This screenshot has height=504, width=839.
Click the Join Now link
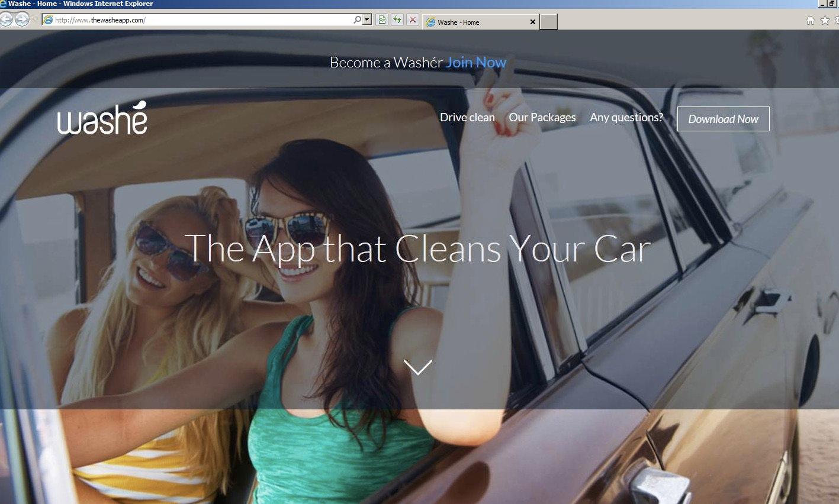pos(476,63)
